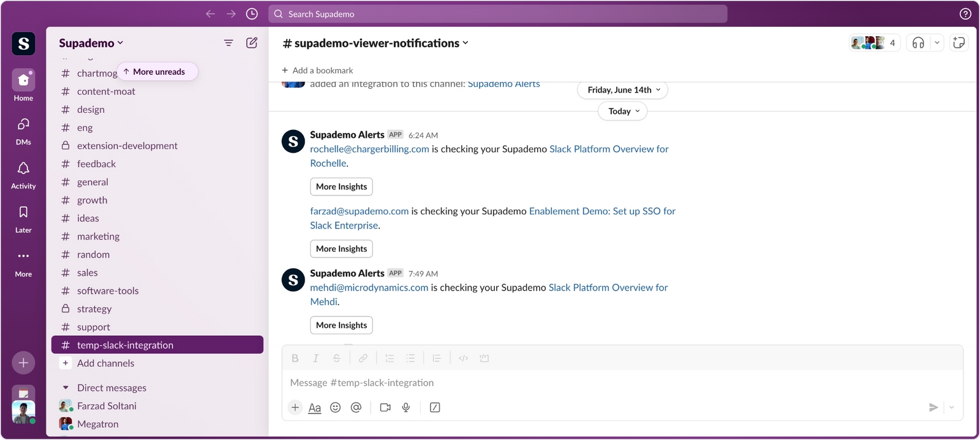
Task: Insert a link in message
Action: pos(363,358)
